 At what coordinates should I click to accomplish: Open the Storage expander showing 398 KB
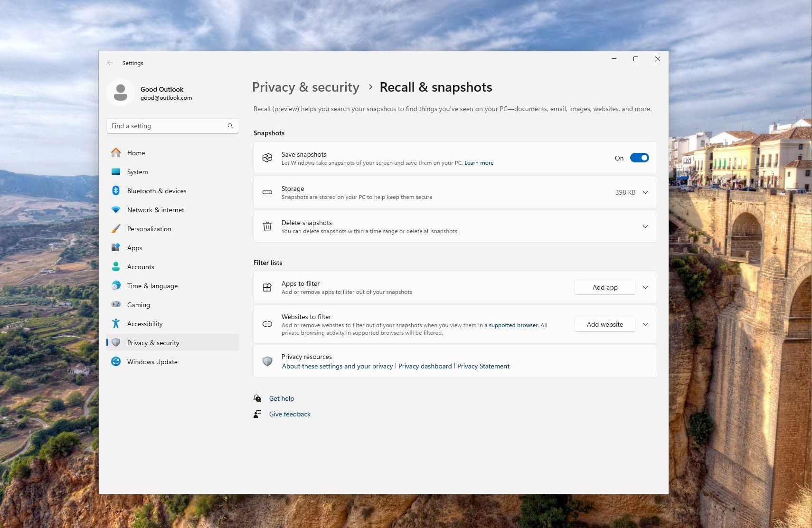[645, 192]
